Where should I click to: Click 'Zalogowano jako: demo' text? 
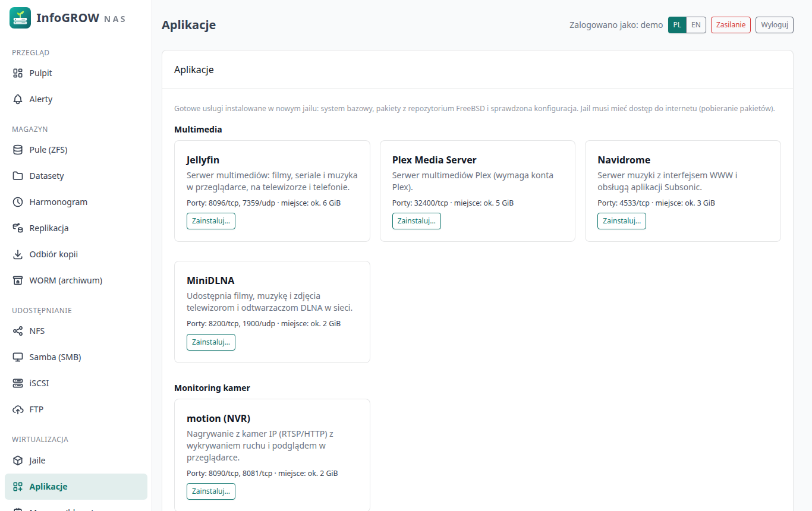click(616, 25)
